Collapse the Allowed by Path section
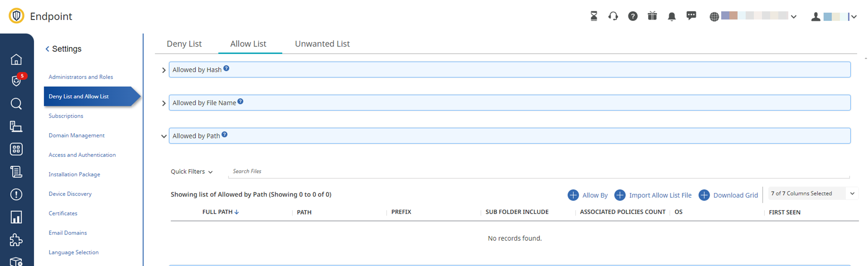The image size is (868, 266). (x=164, y=136)
